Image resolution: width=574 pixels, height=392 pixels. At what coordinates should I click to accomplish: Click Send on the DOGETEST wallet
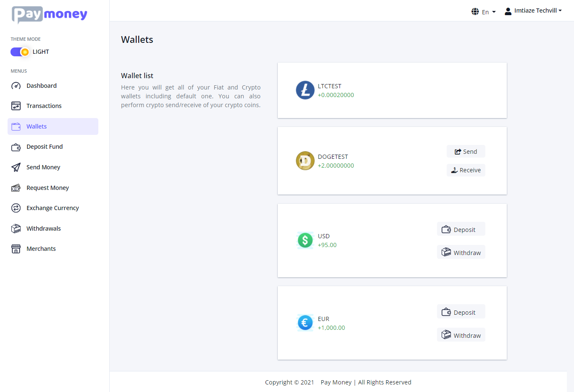pos(466,151)
